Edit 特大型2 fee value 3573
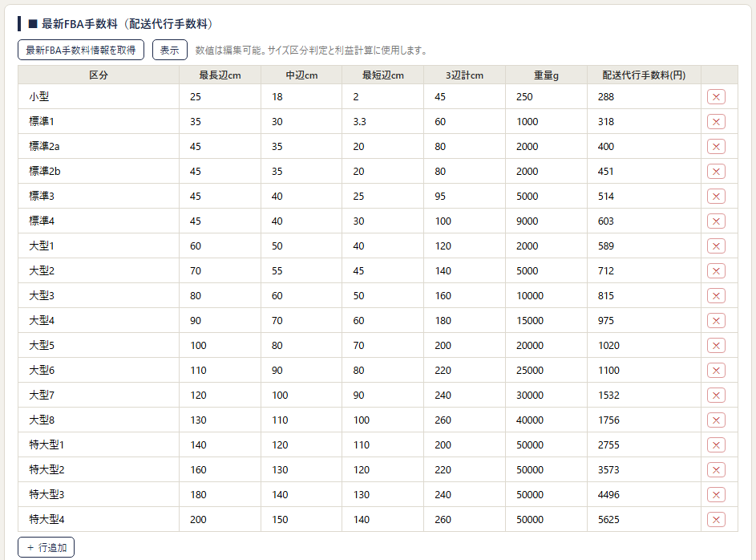The height and width of the screenshot is (560, 756). point(644,470)
